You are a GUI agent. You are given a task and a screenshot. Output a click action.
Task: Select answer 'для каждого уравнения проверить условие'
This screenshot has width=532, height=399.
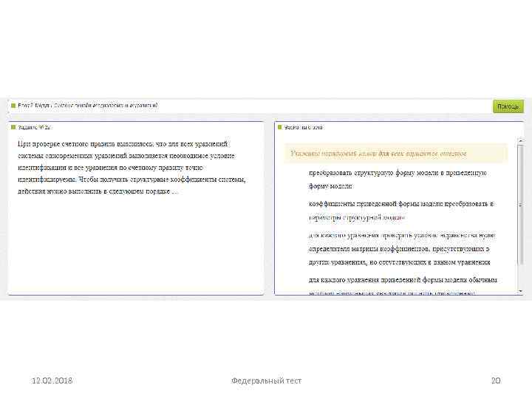pyautogui.click(x=402, y=248)
